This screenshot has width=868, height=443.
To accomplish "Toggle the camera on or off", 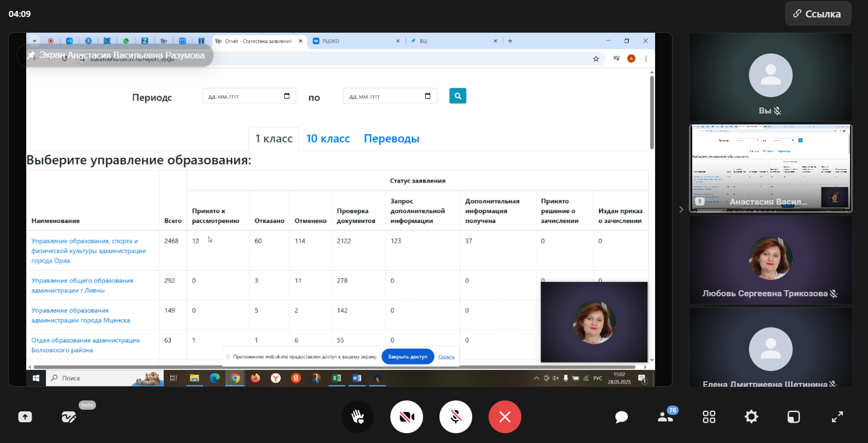I will (x=407, y=417).
